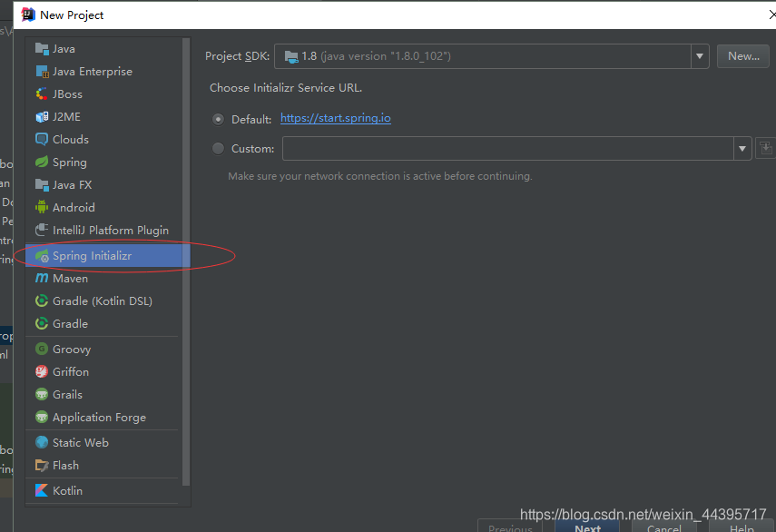Select the Android label

coord(74,207)
